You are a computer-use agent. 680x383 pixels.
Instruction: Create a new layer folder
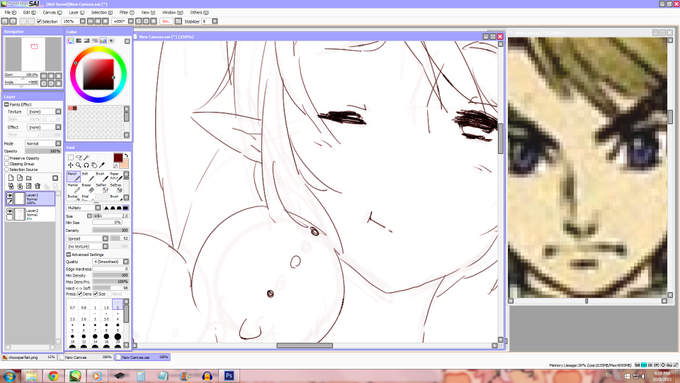29,178
